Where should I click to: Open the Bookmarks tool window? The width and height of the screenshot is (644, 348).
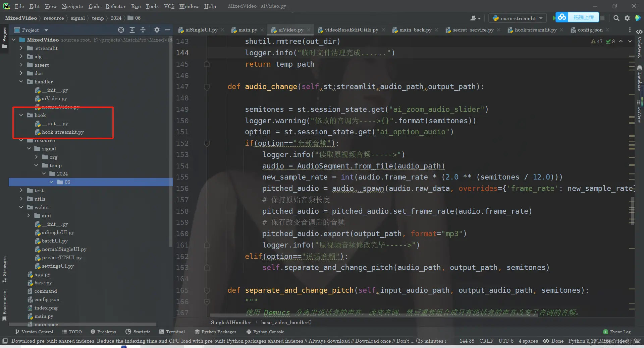[x=4, y=306]
